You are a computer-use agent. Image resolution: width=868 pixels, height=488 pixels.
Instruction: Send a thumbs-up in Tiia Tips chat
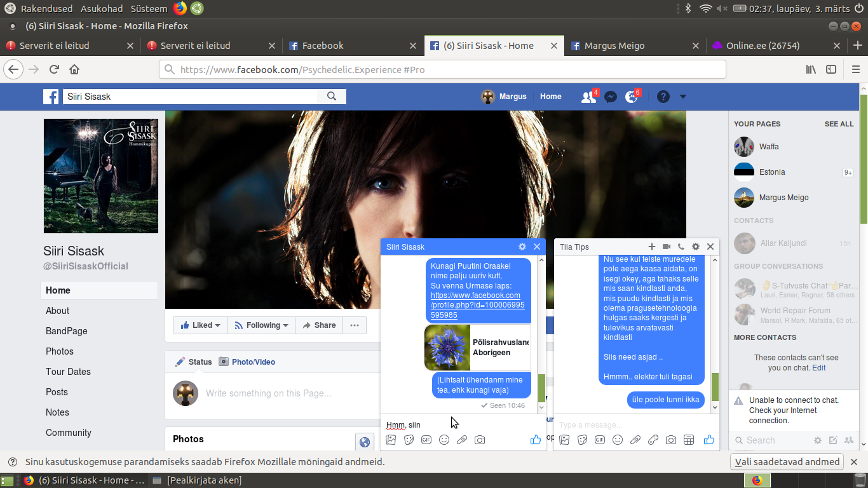point(709,440)
